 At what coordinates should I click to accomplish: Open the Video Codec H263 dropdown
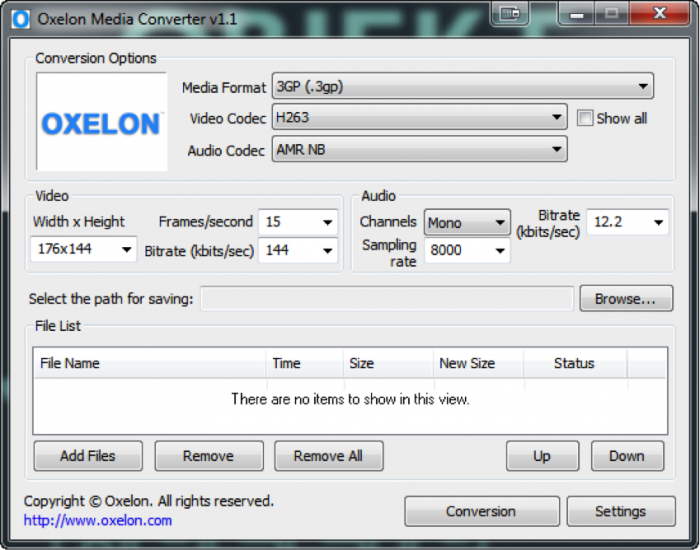click(x=420, y=117)
